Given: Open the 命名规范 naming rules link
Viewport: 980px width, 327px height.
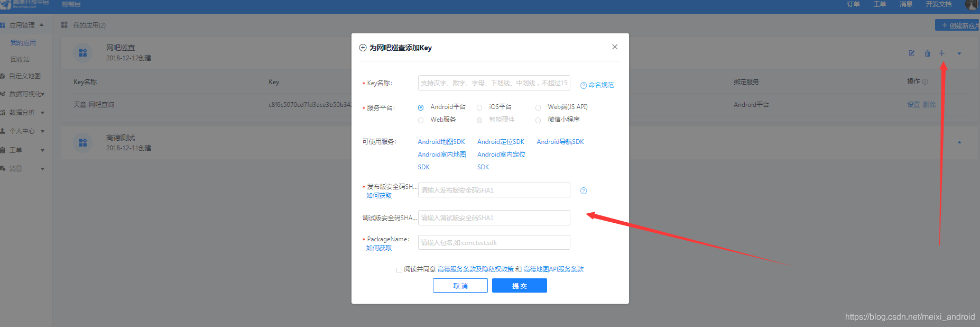Looking at the screenshot, I should pyautogui.click(x=597, y=85).
